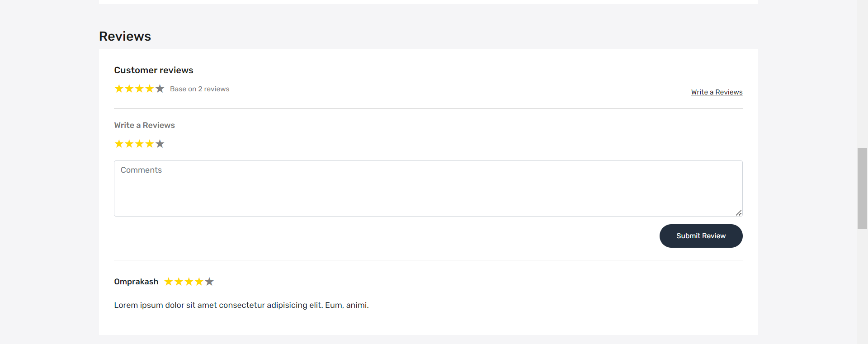Viewport: 868px width, 344px height.
Task: Click the fourth star in Omprakash's review rating
Action: [199, 281]
